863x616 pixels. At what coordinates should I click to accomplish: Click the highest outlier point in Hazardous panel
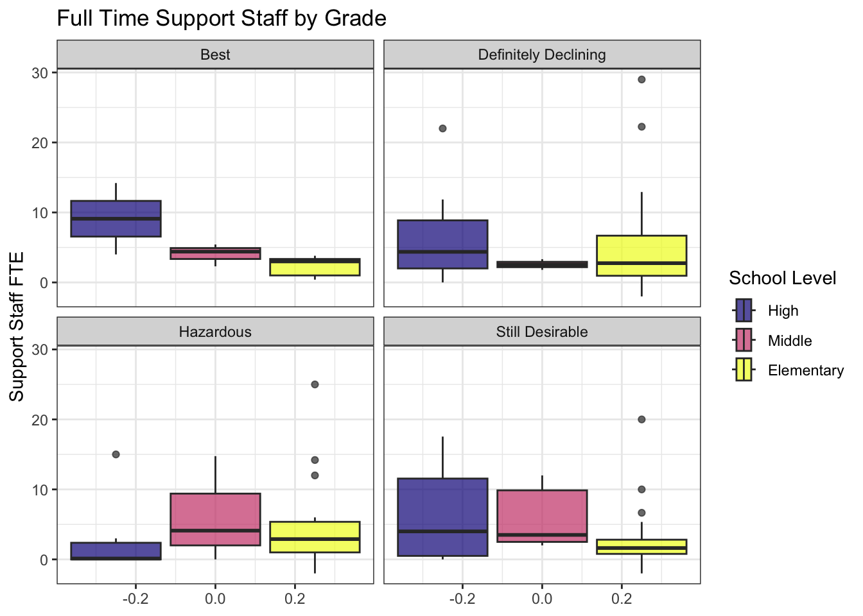tap(315, 384)
